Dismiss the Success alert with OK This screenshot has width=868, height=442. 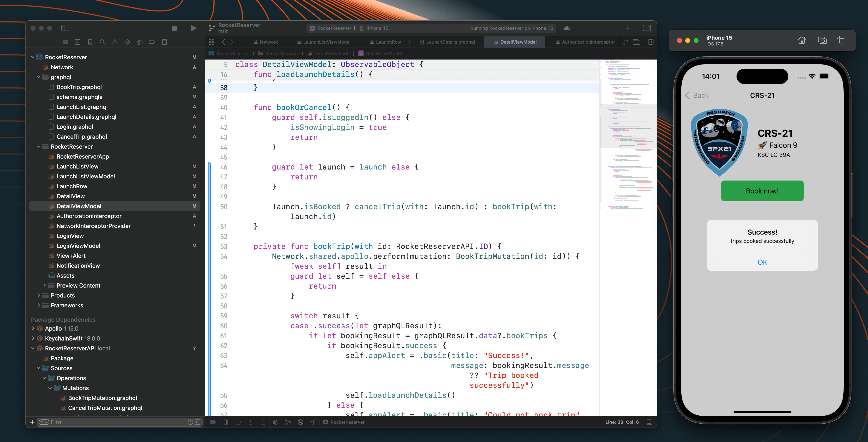(762, 262)
